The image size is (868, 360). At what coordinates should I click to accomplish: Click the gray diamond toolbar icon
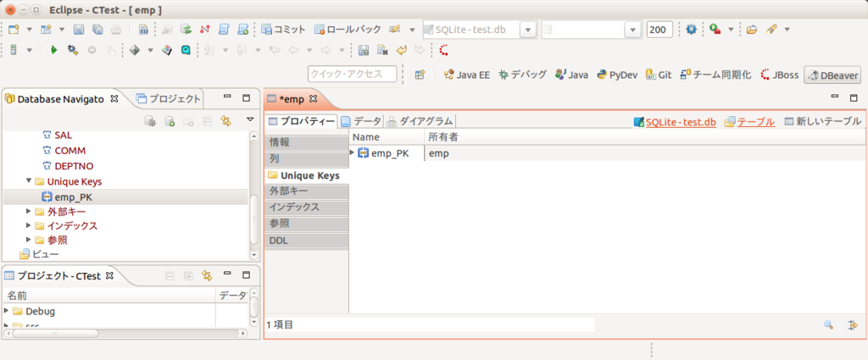pyautogui.click(x=134, y=50)
